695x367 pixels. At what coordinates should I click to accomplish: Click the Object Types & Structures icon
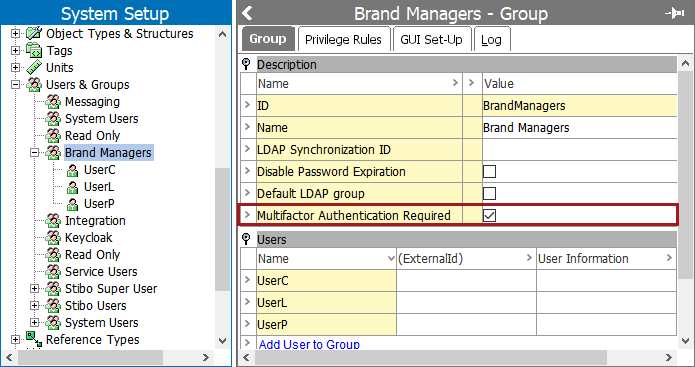(x=34, y=33)
